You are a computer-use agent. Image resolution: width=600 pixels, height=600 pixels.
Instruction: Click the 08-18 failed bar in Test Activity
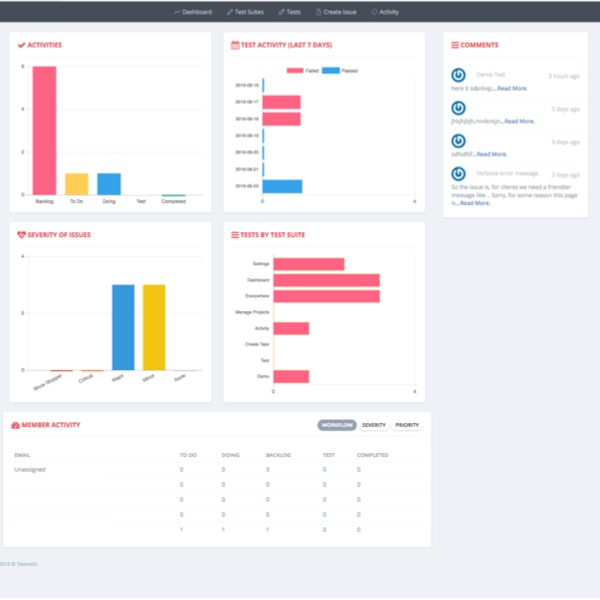[x=282, y=119]
